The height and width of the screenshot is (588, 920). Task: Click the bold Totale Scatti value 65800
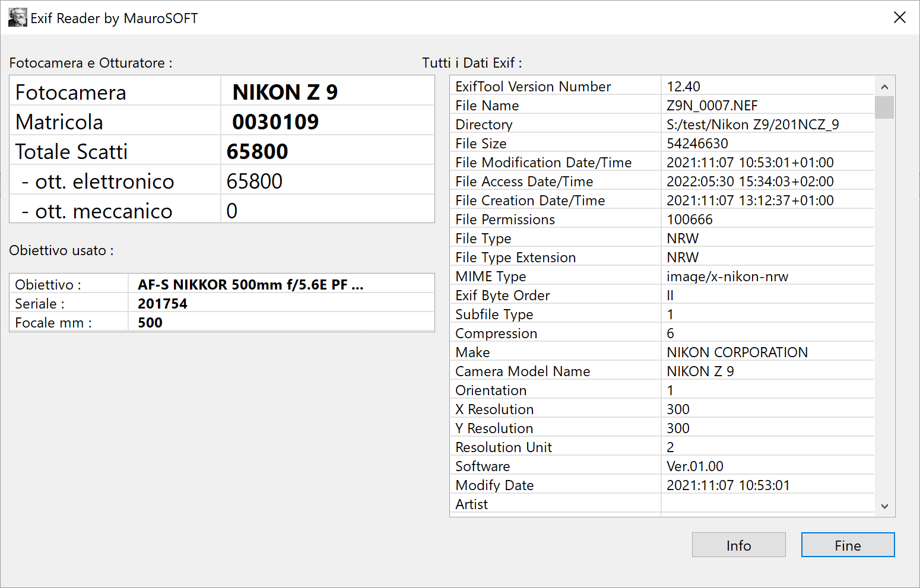click(x=257, y=151)
